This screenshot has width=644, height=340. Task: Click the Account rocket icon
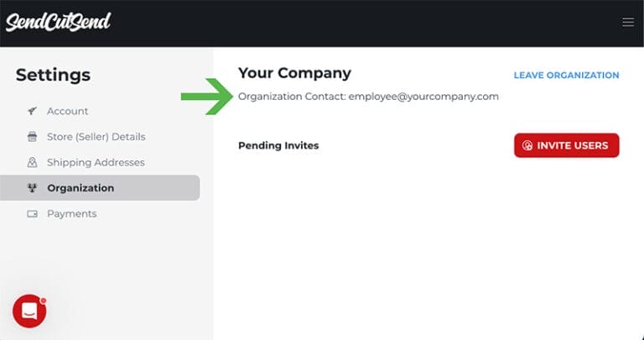point(33,111)
